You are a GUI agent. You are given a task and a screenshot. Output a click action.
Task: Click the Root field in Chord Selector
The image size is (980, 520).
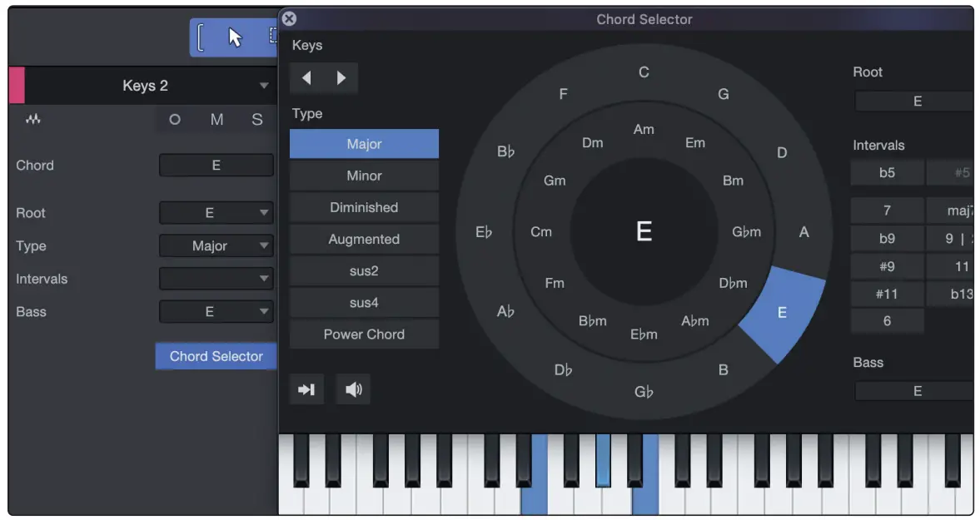914,102
